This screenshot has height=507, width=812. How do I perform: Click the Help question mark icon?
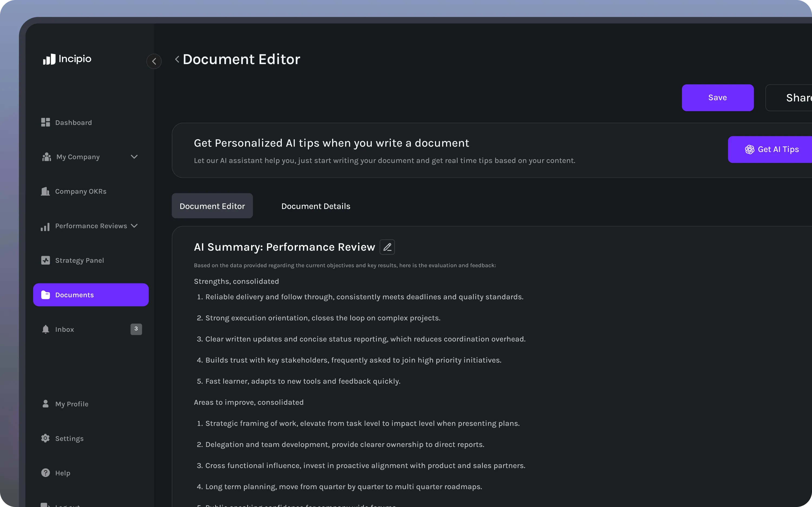[46, 473]
